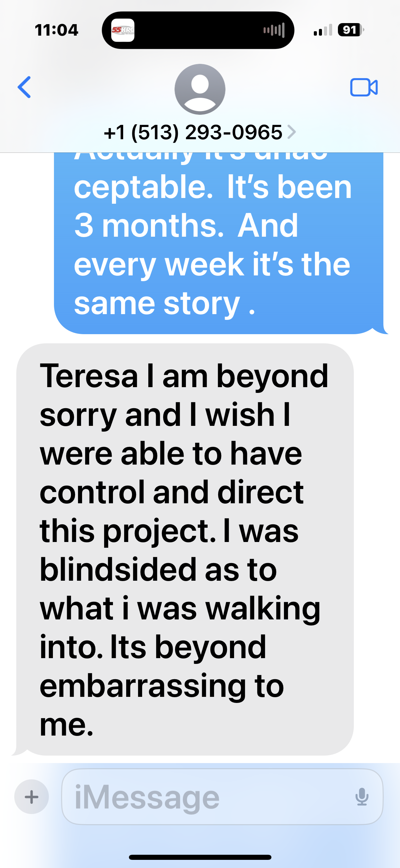The image size is (400, 868).
Task: Start a FaceTime video call
Action: pyautogui.click(x=365, y=88)
